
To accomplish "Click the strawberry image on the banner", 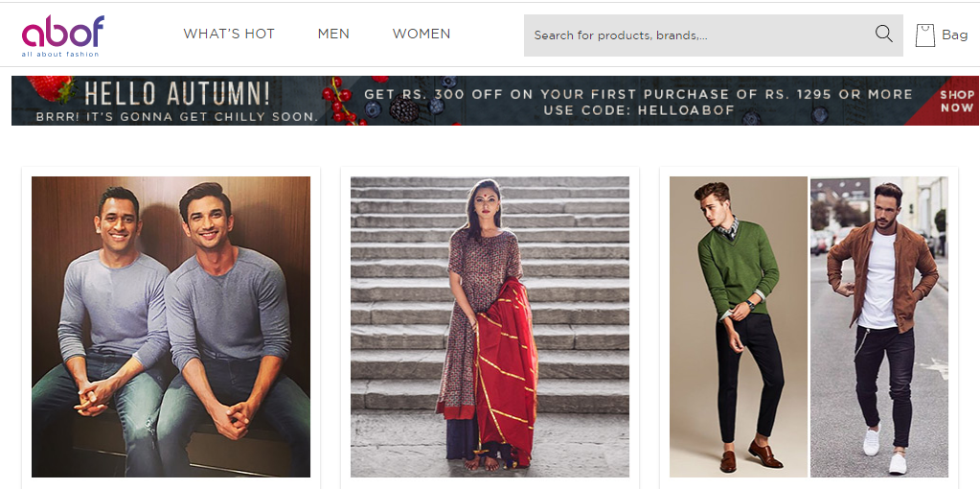I will tap(50, 87).
